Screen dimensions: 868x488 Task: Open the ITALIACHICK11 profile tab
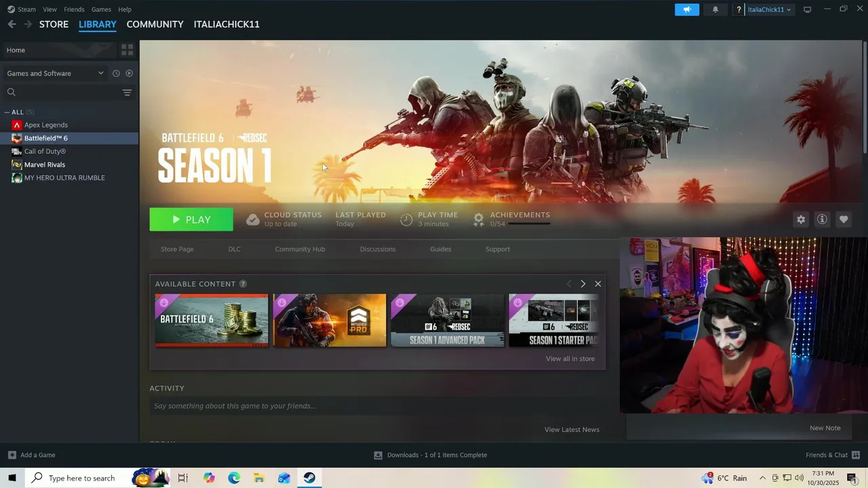226,24
